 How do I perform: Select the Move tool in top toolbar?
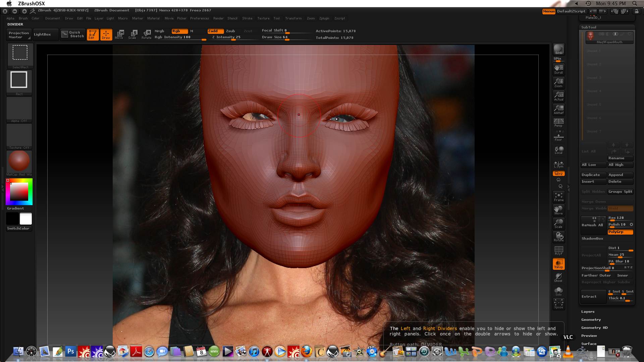119,35
